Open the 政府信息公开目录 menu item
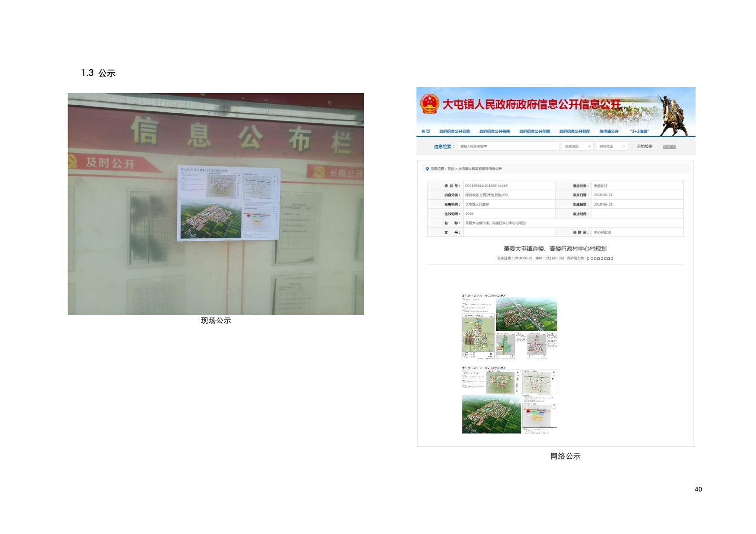Image resolution: width=756 pixels, height=534 pixels. tap(454, 131)
